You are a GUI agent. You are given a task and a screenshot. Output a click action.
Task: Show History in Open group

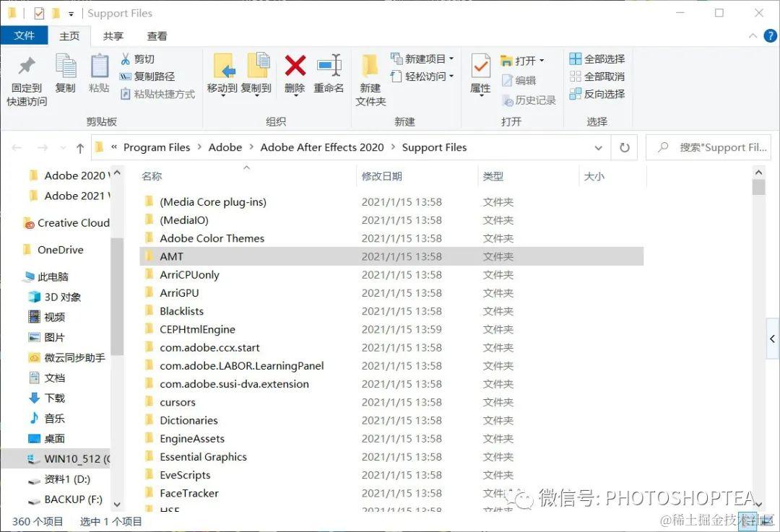pyautogui.click(x=528, y=100)
